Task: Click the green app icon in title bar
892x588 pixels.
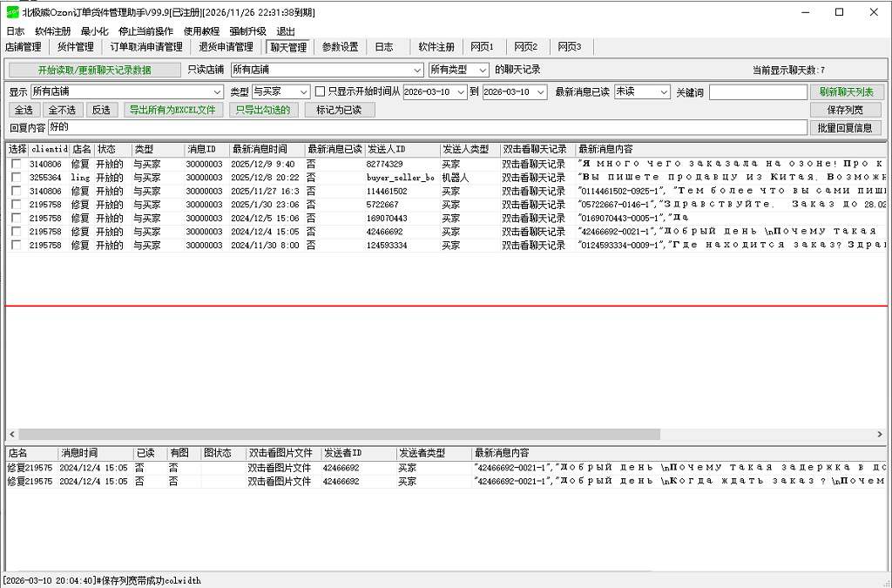Action: [12, 12]
